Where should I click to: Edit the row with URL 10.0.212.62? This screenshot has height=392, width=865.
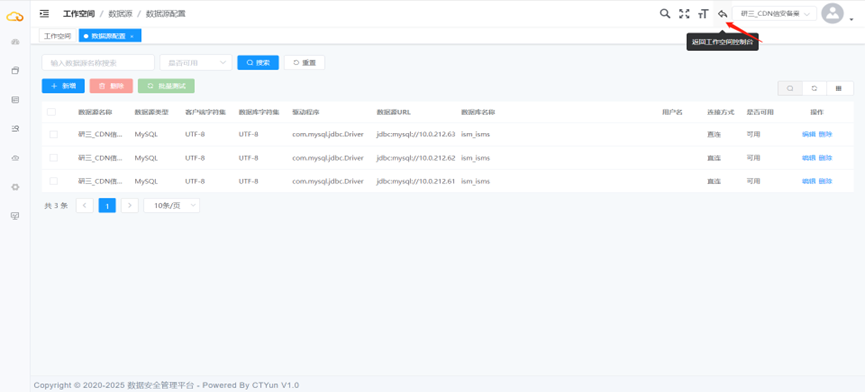click(x=808, y=158)
